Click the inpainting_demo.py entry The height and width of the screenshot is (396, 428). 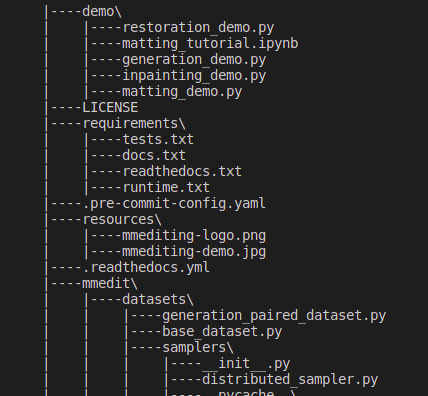click(x=194, y=76)
